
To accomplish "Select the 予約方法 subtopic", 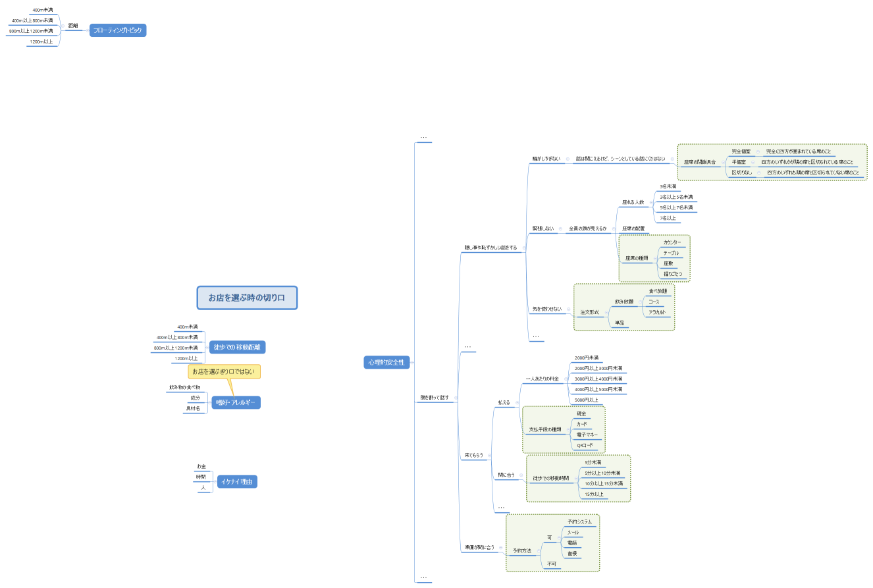I will pyautogui.click(x=522, y=550).
